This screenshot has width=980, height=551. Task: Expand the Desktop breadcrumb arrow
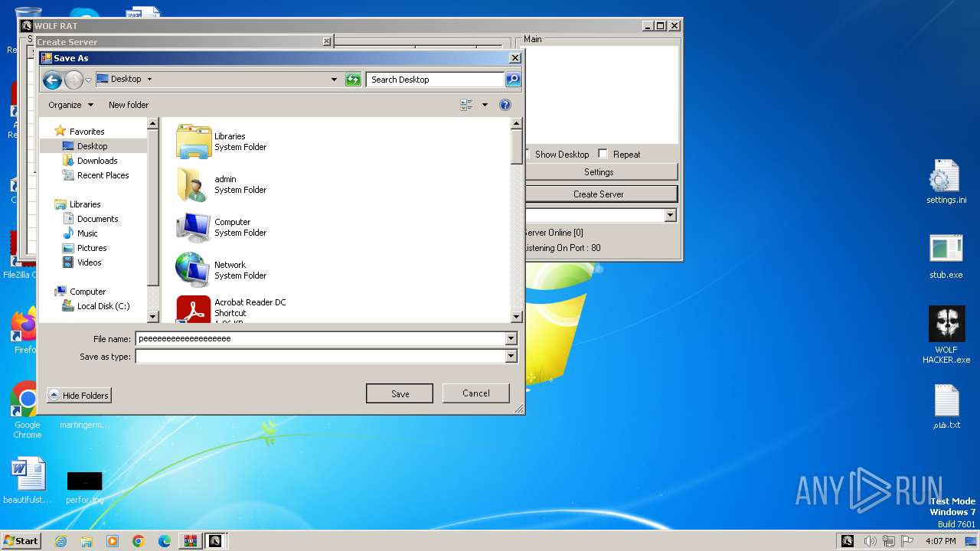pyautogui.click(x=149, y=79)
